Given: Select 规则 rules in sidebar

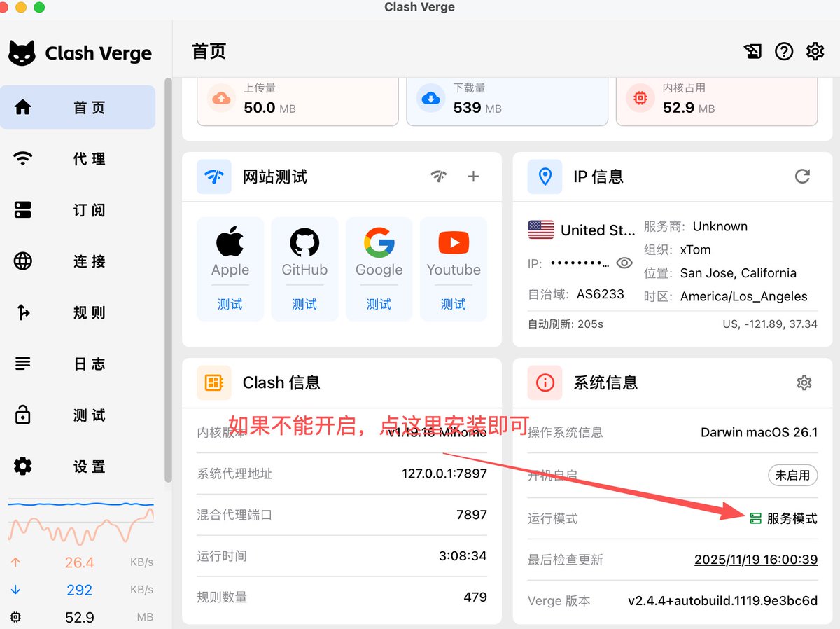Looking at the screenshot, I should [x=78, y=312].
